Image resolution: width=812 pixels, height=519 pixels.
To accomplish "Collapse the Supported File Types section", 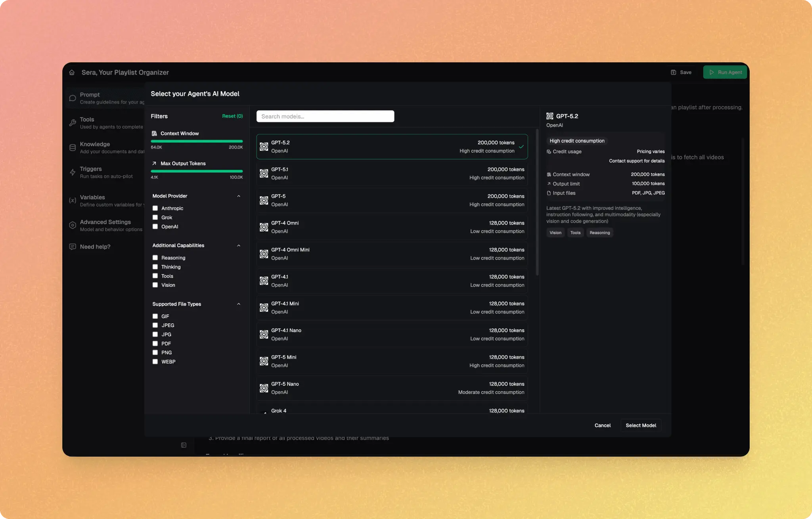I will tap(239, 304).
